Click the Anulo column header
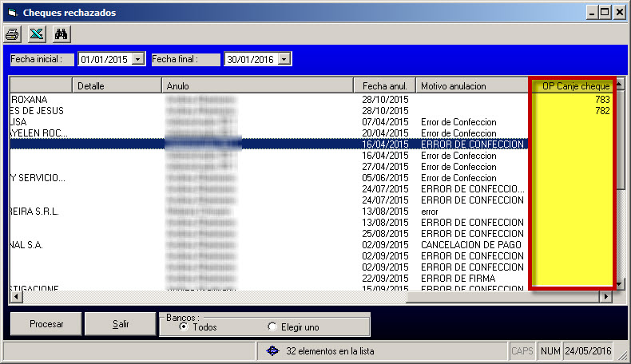The image size is (631, 364). point(258,85)
